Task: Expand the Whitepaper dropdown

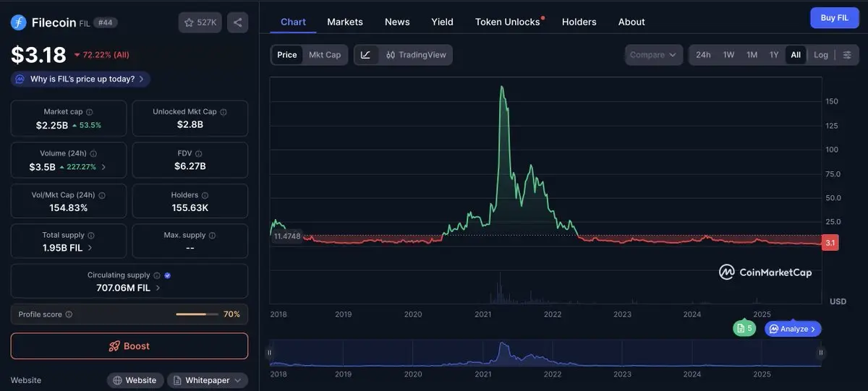Action: pyautogui.click(x=208, y=380)
